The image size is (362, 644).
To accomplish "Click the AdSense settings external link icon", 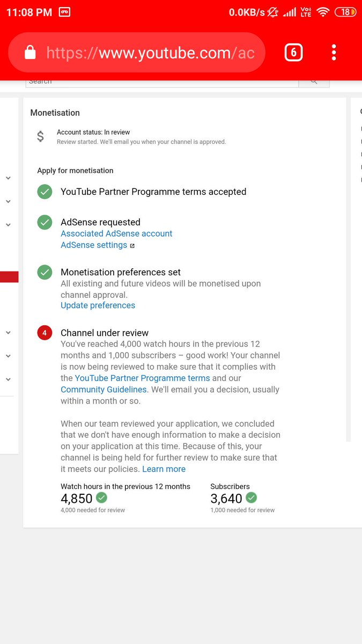I will click(132, 246).
